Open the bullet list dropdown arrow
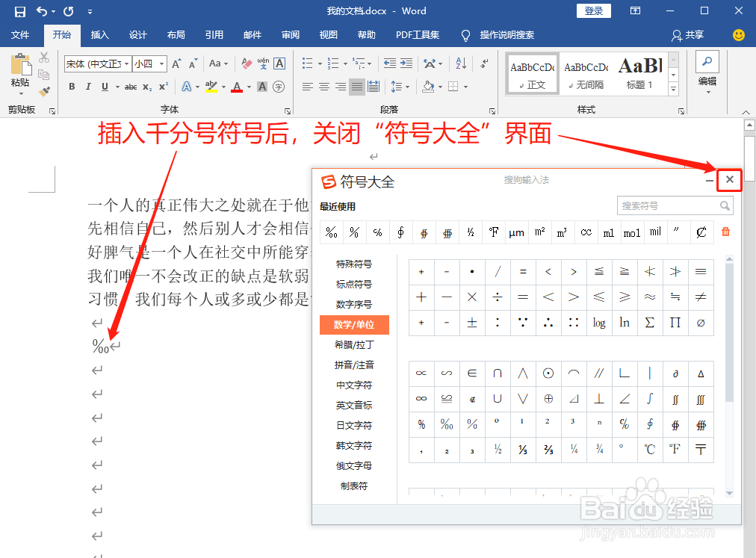756x558 pixels. 320,63
